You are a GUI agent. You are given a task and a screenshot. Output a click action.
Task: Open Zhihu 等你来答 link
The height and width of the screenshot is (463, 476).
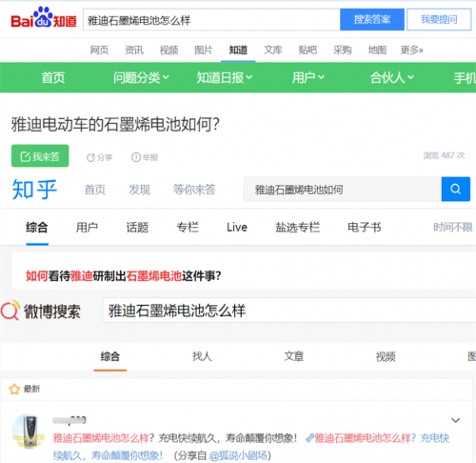pos(194,190)
